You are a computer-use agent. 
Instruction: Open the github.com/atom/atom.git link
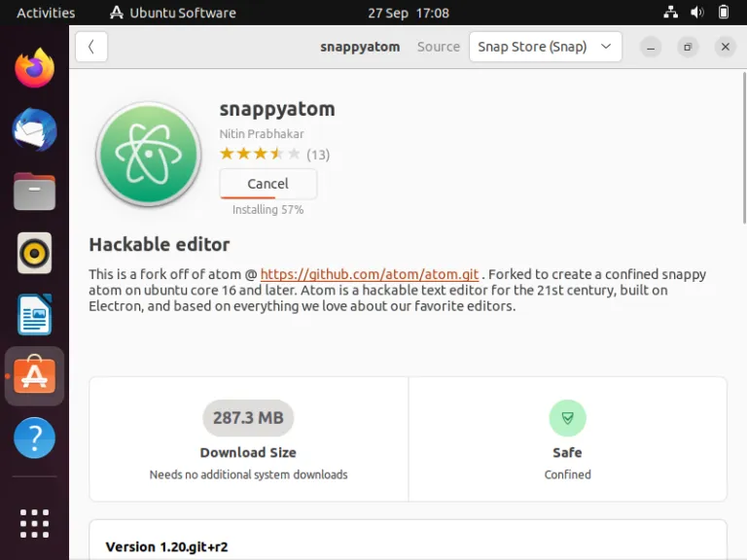click(370, 274)
